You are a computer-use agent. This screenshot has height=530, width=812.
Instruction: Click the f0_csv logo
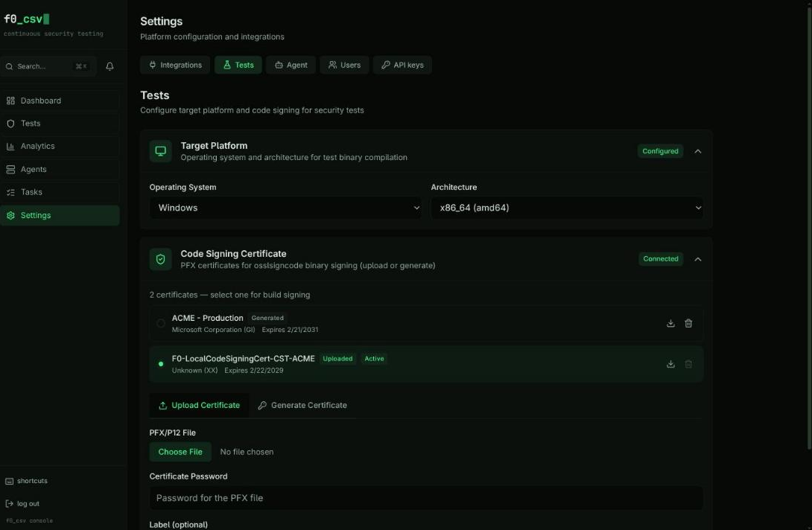pyautogui.click(x=26, y=19)
